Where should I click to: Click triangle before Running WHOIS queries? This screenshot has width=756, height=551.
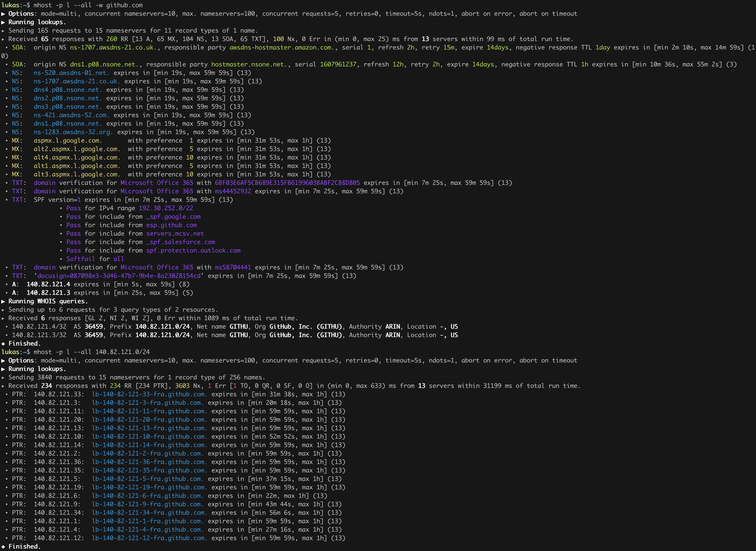pyautogui.click(x=3, y=301)
